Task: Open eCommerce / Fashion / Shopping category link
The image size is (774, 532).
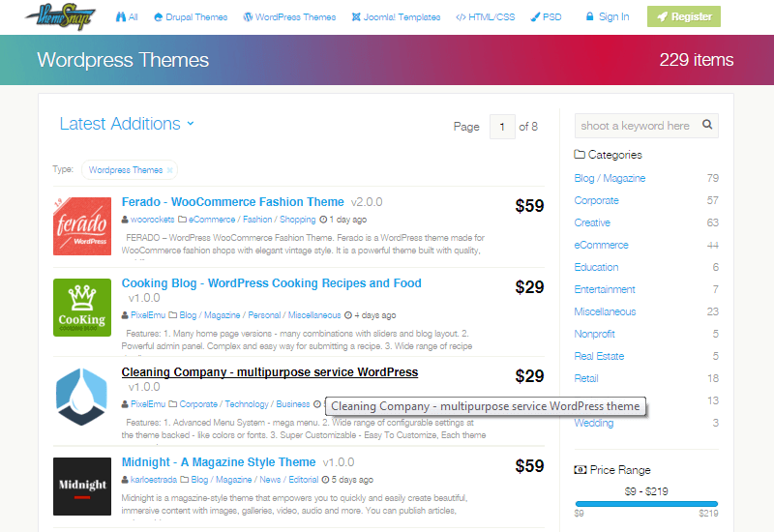Action: click(252, 220)
